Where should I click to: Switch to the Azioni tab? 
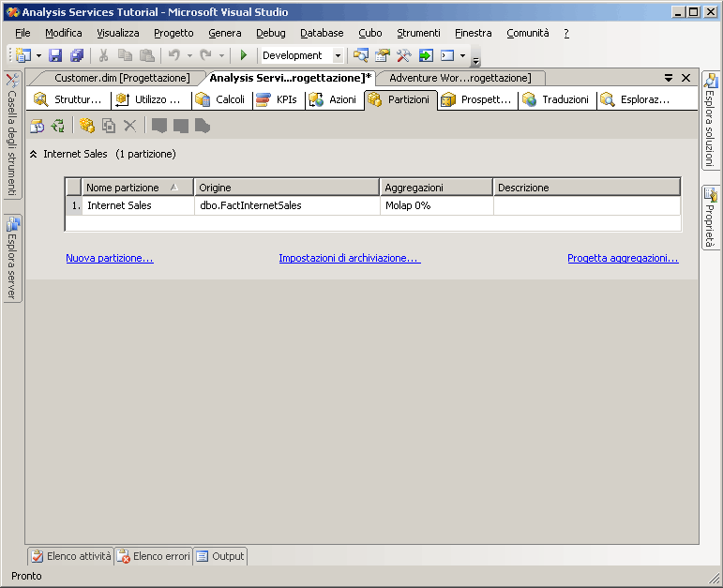pos(334,99)
